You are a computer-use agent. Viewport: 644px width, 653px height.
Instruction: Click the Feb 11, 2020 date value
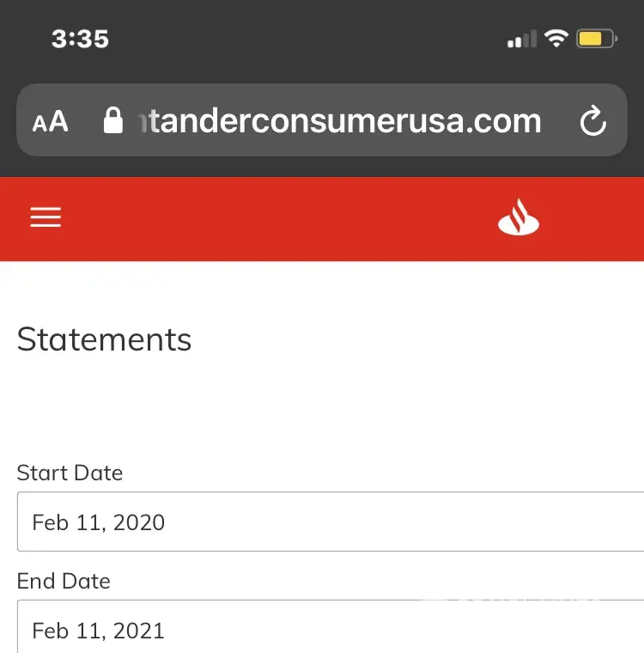pos(99,522)
